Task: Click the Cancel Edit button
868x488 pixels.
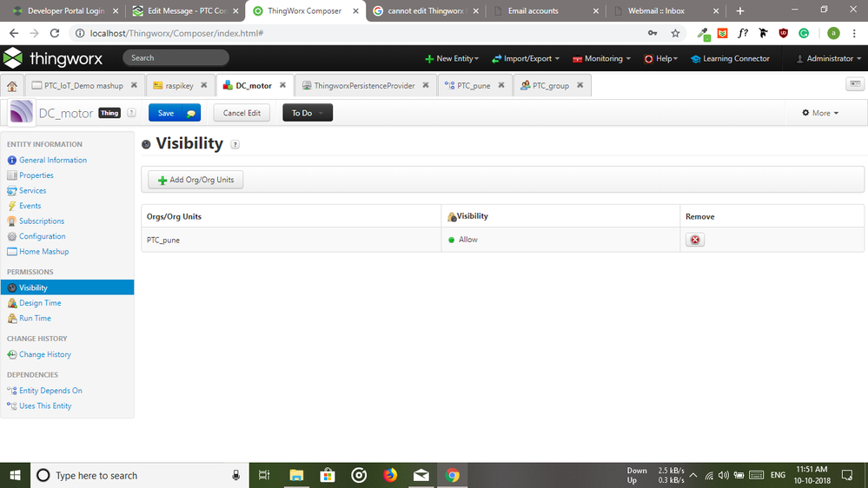Action: pos(242,113)
